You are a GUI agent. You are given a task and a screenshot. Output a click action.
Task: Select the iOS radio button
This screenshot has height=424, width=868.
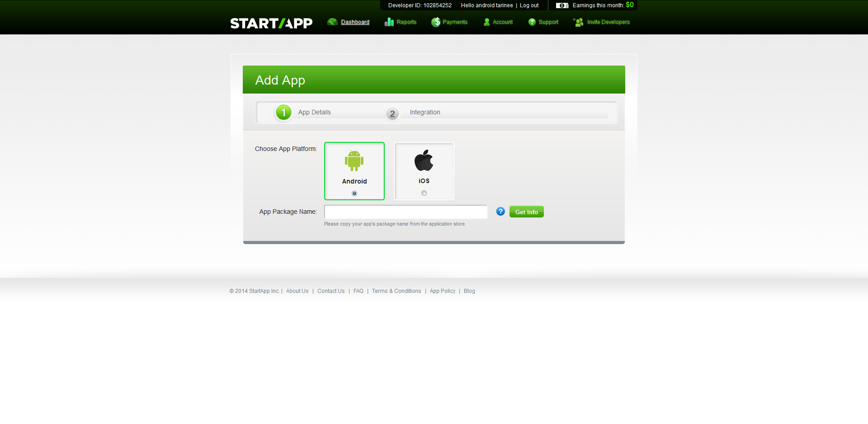tap(424, 193)
